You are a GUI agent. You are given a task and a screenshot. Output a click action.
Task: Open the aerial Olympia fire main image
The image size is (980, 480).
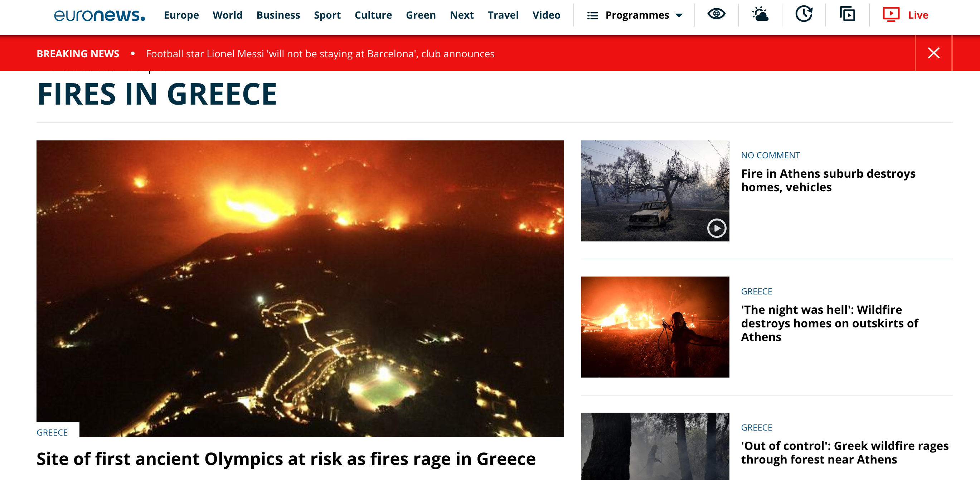[300, 288]
